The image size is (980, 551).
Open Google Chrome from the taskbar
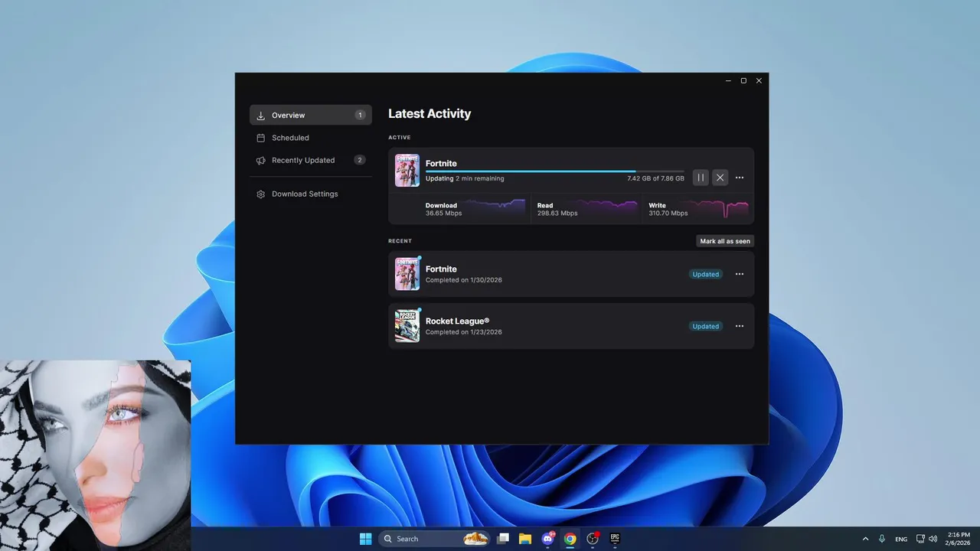pos(570,539)
